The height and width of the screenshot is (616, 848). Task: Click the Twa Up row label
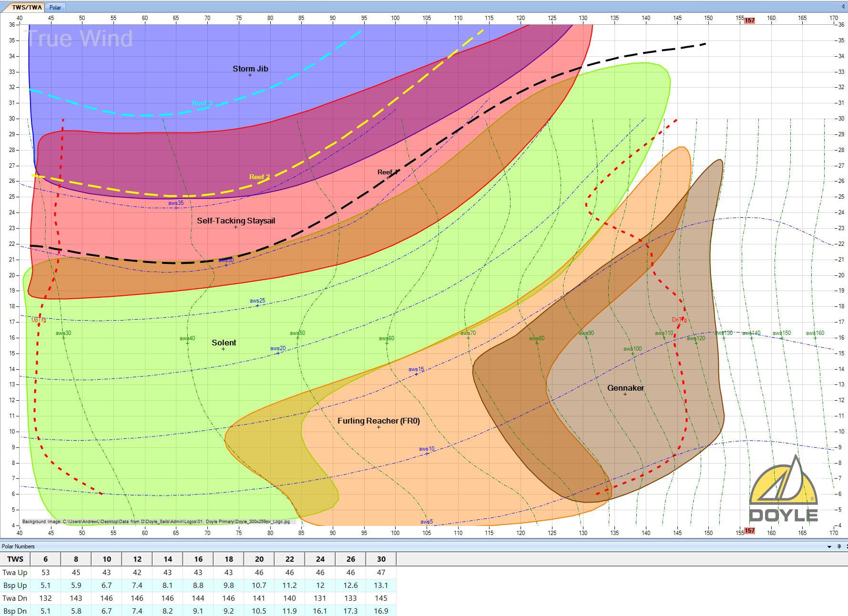[15, 572]
